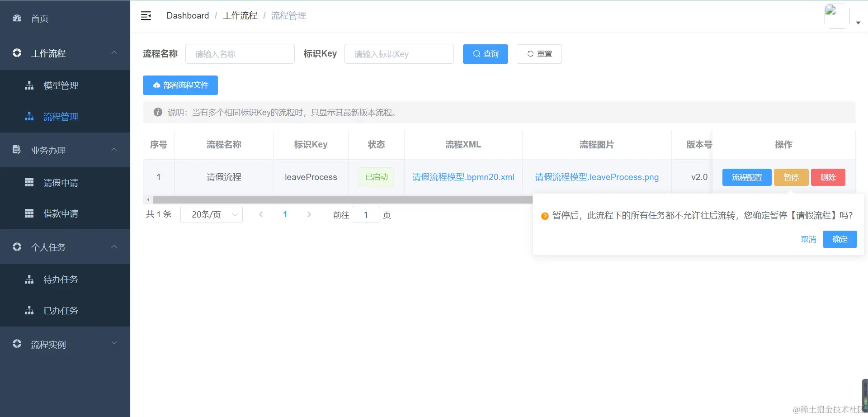The image size is (868, 417).
Task: Collapse the 业务办理 submenu chevron
Action: point(114,150)
